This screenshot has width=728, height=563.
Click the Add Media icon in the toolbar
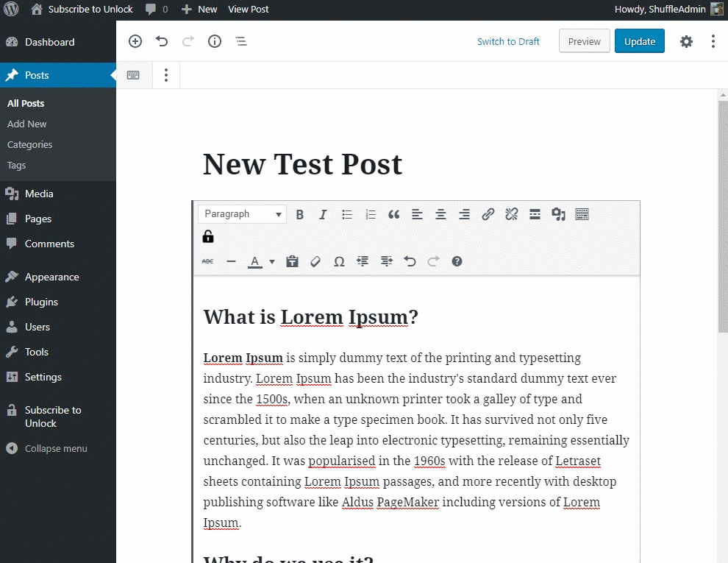pos(559,214)
